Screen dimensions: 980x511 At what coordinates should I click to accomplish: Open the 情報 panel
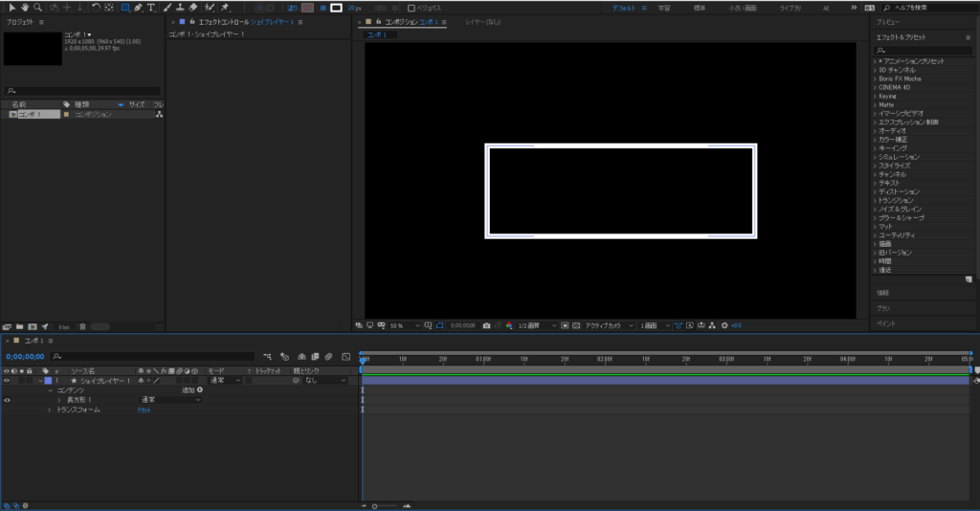[882, 293]
